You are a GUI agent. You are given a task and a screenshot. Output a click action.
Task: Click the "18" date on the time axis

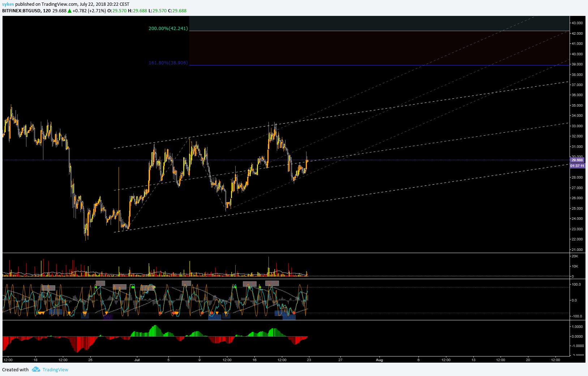click(35, 360)
